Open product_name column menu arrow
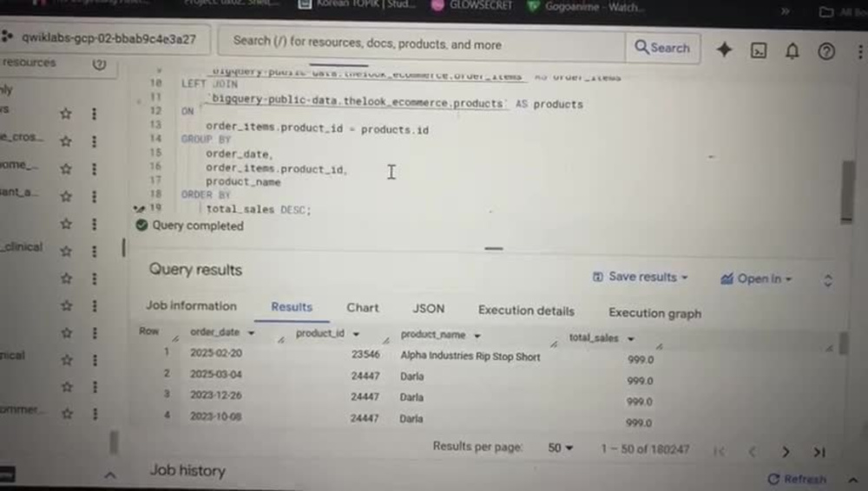The height and width of the screenshot is (491, 868). 477,336
